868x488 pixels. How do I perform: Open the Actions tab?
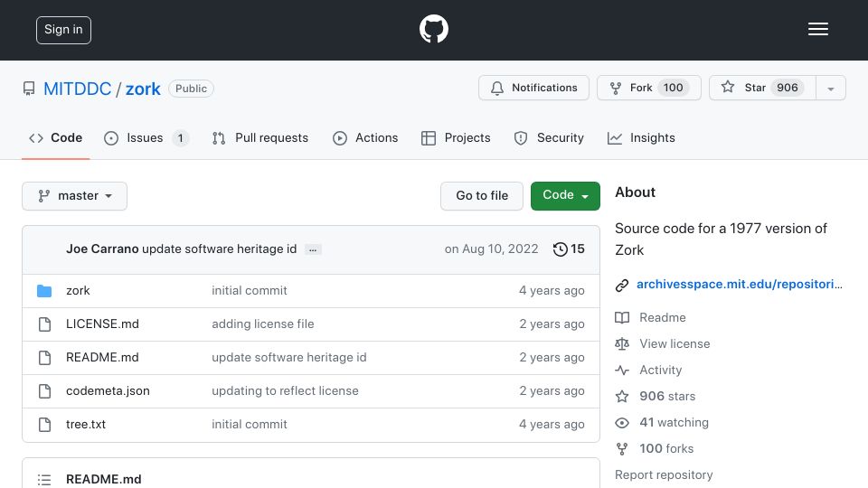pyautogui.click(x=365, y=137)
